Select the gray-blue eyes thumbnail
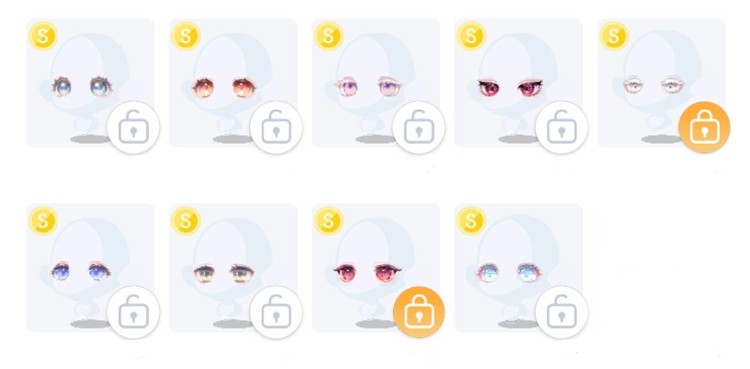Image resolution: width=750 pixels, height=369 pixels. coord(90,83)
